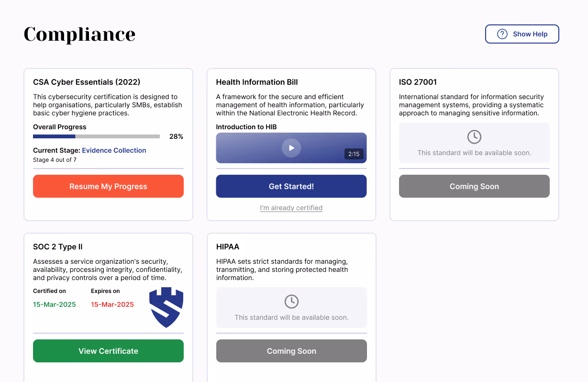The width and height of the screenshot is (588, 382).
Task: Click the Introduction to HIB video thumbnail
Action: coord(291,148)
